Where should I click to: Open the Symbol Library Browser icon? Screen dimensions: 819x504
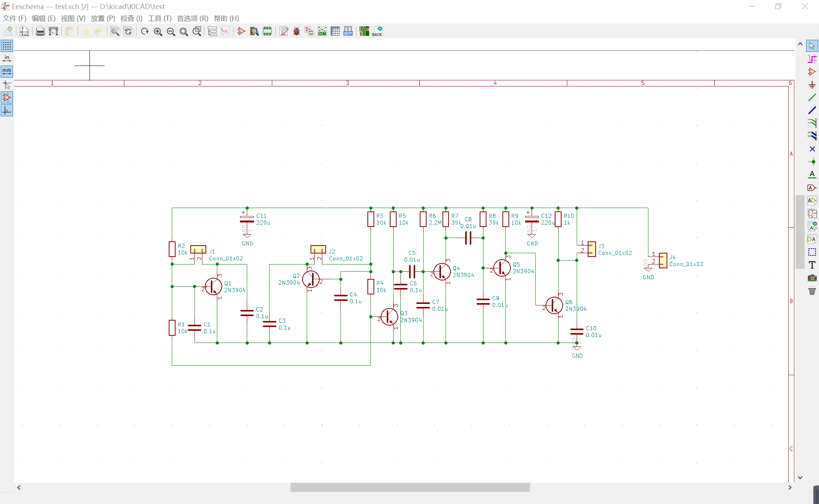254,31
